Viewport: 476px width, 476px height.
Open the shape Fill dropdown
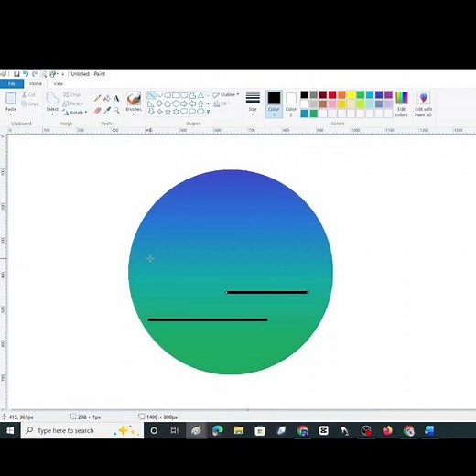click(222, 103)
